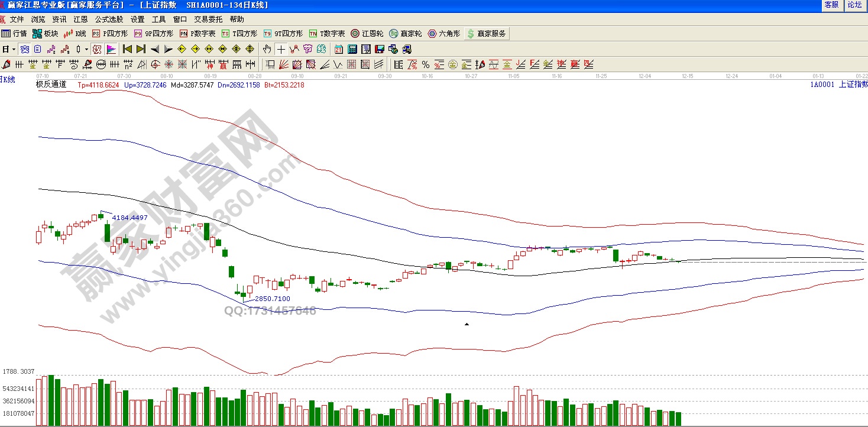Click the 赢家服务 button
This screenshot has height=427, width=868.
pyautogui.click(x=486, y=34)
